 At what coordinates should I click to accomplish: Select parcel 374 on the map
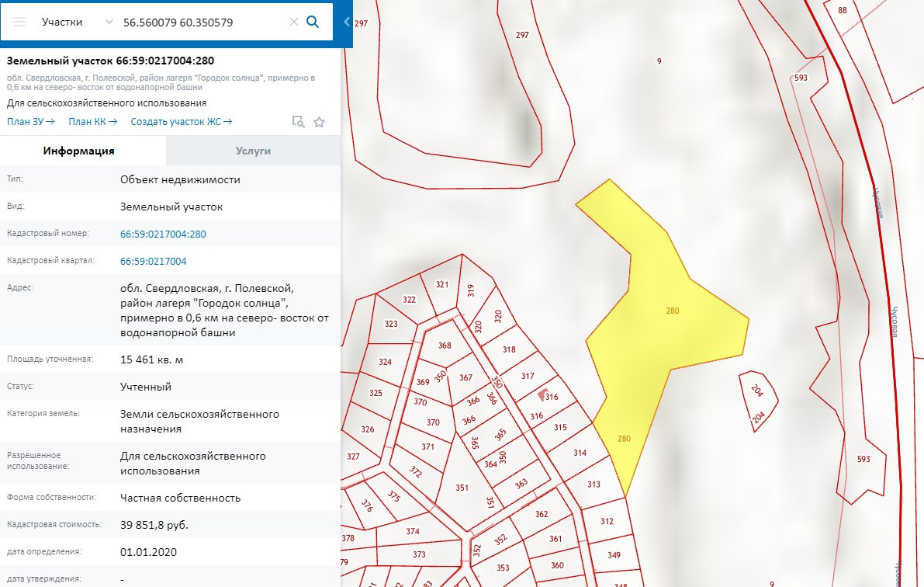413,531
